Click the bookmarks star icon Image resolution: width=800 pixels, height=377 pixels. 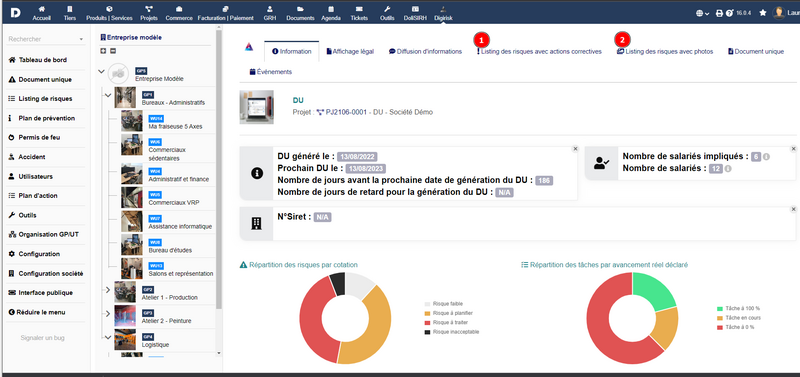763,13
